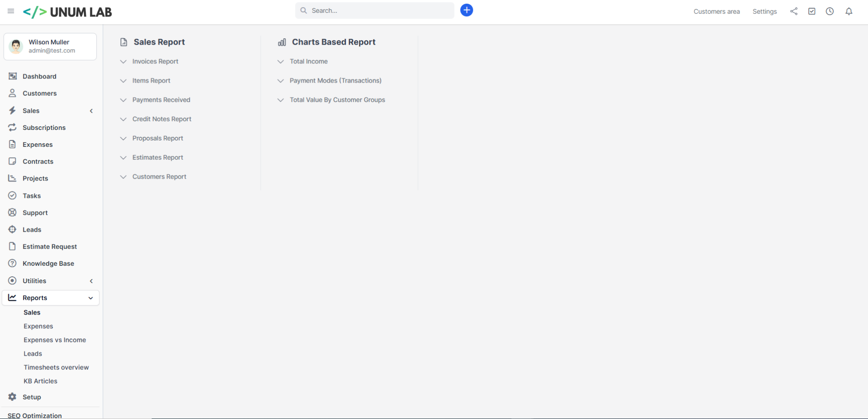Collapse the Reports sidebar submenu arrow
The width and height of the screenshot is (868, 419).
point(91,298)
